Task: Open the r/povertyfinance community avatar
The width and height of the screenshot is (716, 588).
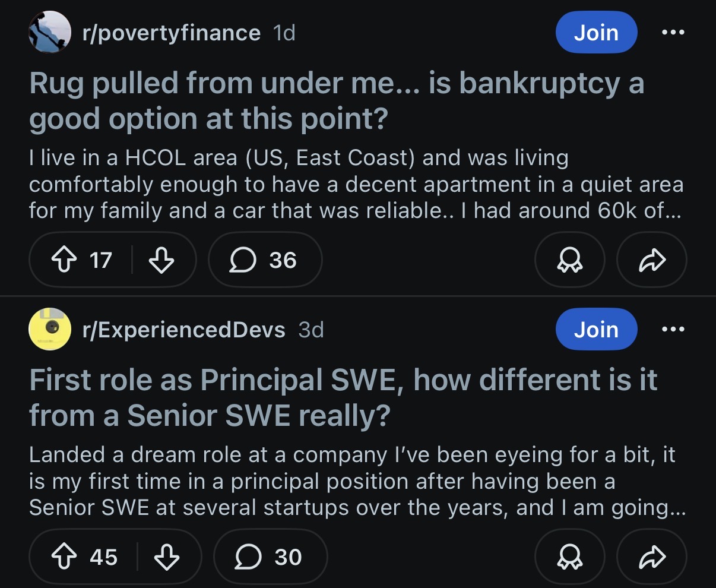Action: coord(50,33)
